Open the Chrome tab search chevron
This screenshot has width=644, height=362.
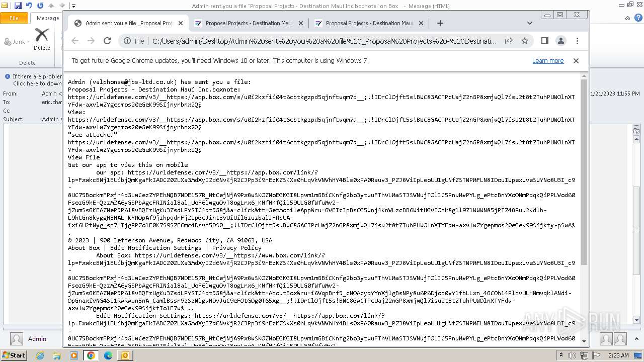point(529,23)
